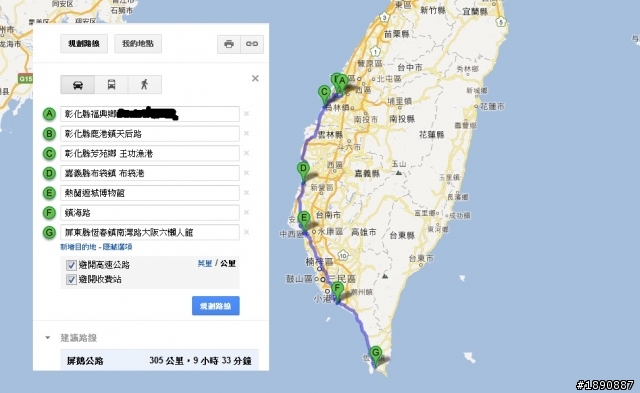Viewport: 640px width, 393px height.
Task: Click 305 公里 · 9 小時 33 分鐘 route summary
Action: click(200, 360)
